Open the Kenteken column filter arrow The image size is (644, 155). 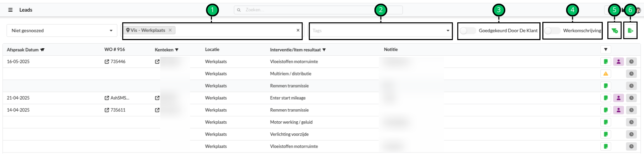point(177,50)
